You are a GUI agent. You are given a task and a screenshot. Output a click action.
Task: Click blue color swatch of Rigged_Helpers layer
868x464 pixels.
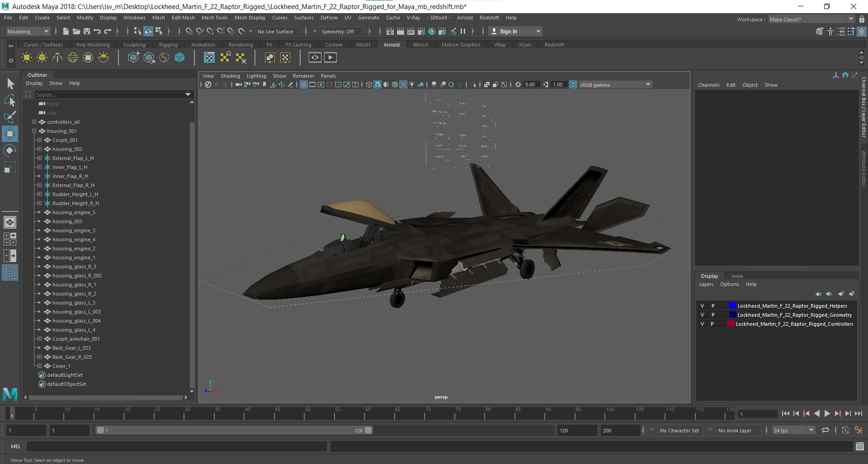click(x=732, y=306)
